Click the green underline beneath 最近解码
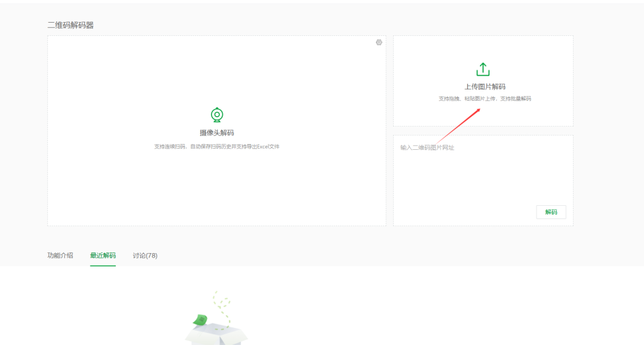Screen dimensions: 644x345 click(103, 266)
